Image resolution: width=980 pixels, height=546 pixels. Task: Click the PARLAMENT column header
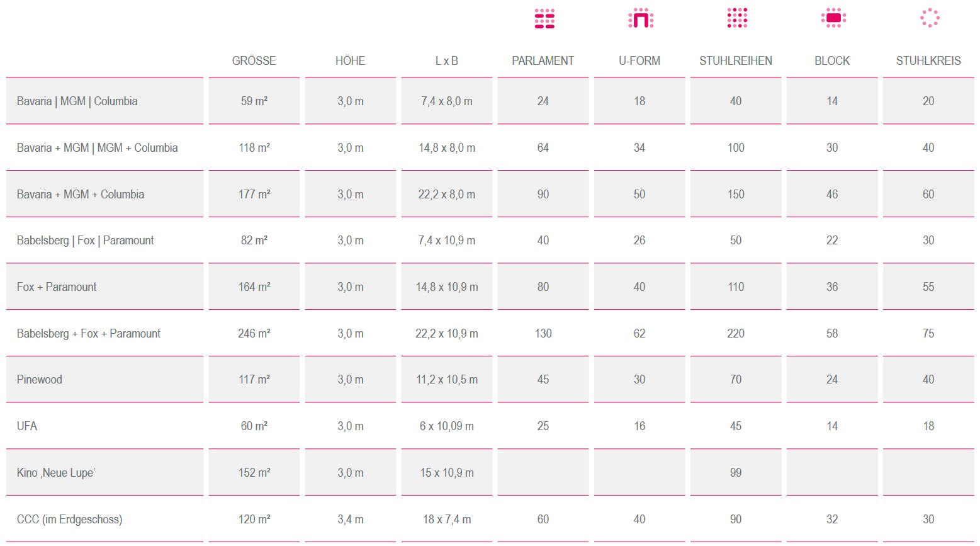(x=543, y=61)
